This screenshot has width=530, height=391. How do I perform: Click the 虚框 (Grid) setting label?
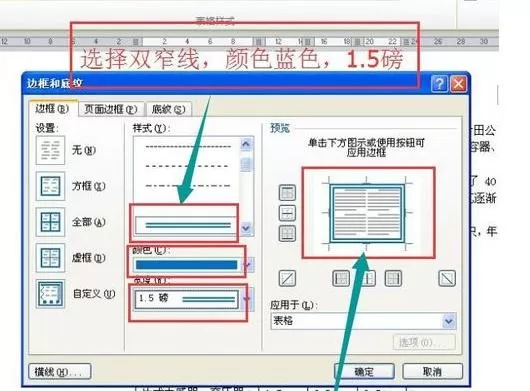coord(89,258)
